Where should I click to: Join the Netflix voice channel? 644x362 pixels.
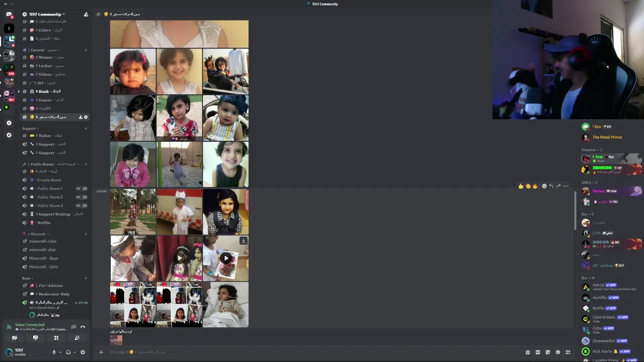point(55,223)
